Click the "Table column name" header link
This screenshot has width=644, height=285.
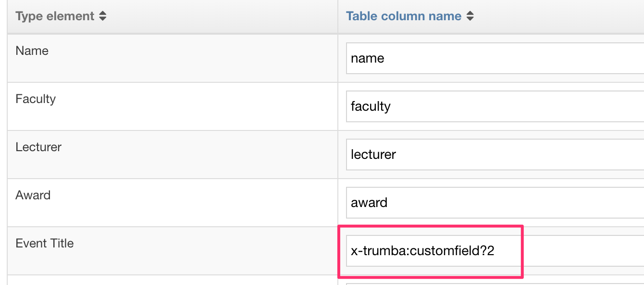pos(404,16)
